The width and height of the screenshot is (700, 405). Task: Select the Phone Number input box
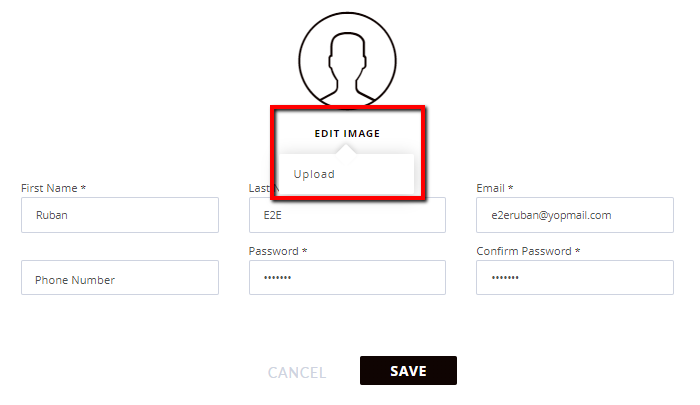point(120,278)
